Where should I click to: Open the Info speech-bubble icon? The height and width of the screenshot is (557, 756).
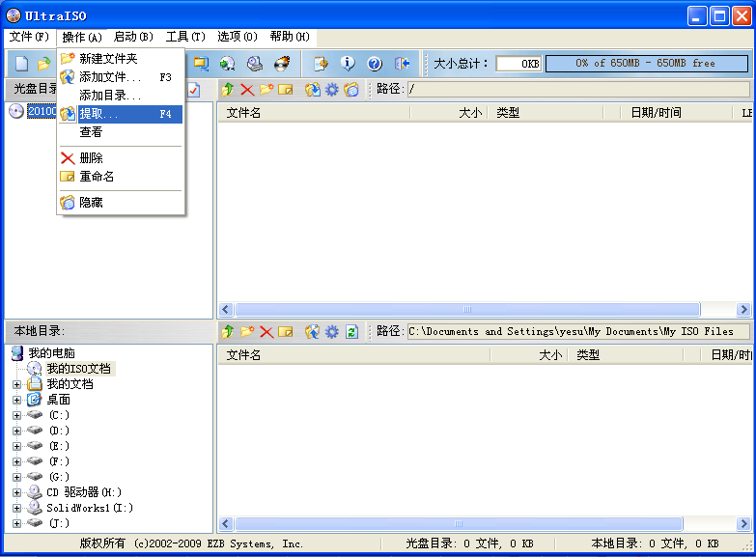[348, 63]
